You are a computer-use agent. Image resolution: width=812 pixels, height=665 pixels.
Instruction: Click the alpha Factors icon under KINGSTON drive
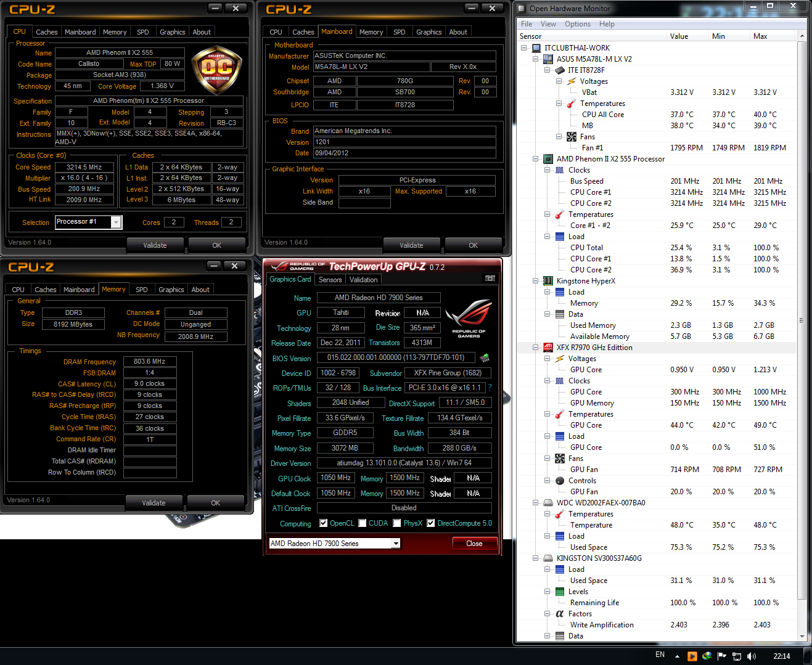(560, 614)
